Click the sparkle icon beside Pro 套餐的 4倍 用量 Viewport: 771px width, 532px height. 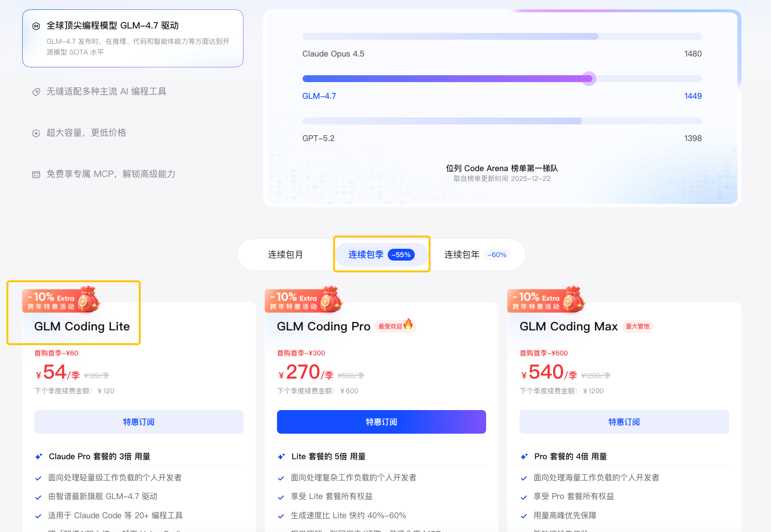pos(524,457)
